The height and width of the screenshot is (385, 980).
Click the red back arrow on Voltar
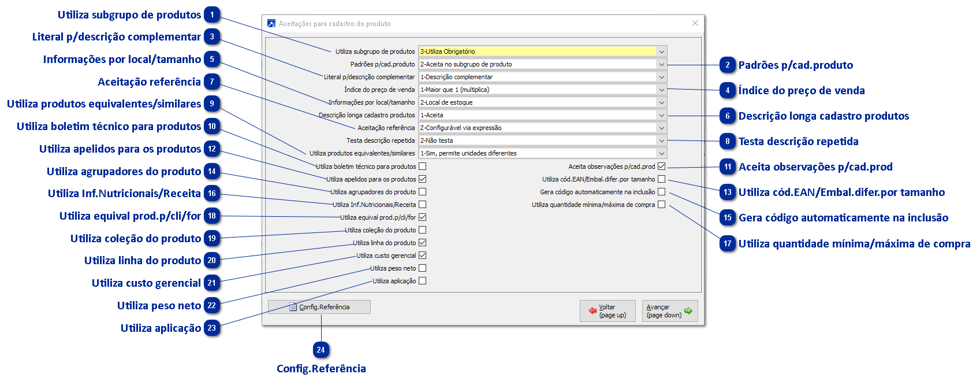click(593, 310)
